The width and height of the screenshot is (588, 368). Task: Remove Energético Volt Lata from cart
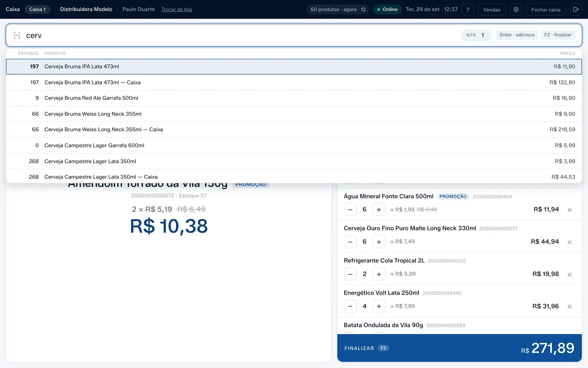pyautogui.click(x=569, y=306)
